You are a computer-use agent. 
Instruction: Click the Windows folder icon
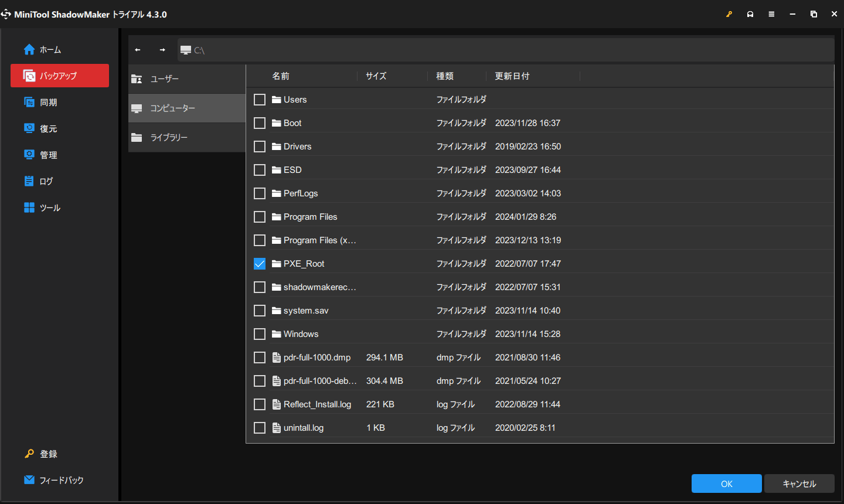click(x=277, y=334)
